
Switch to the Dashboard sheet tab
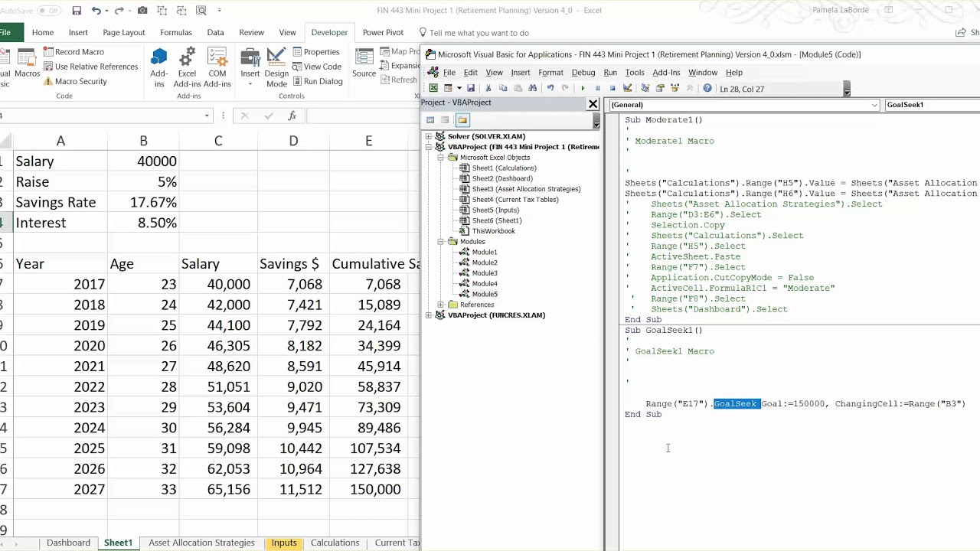pos(68,543)
